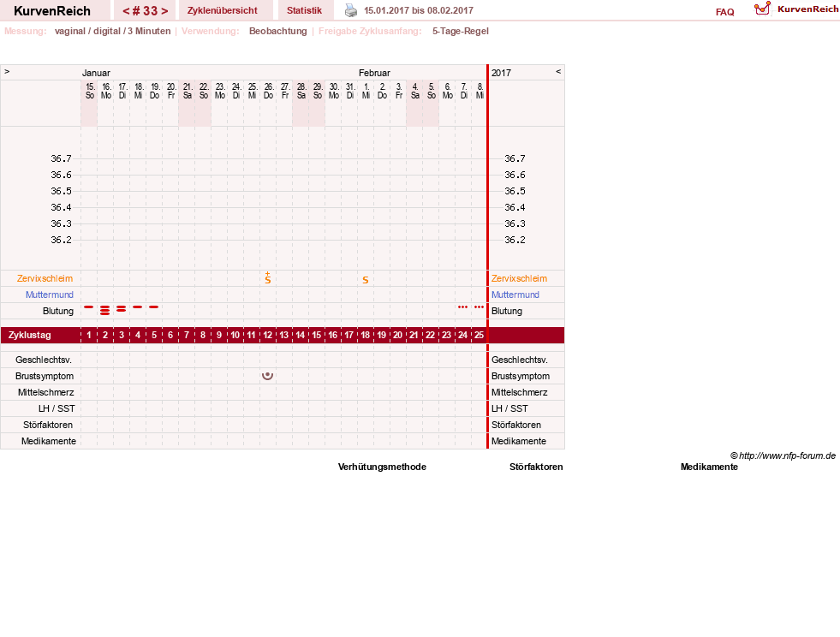Click the date column '26. Do'

pyautogui.click(x=268, y=91)
